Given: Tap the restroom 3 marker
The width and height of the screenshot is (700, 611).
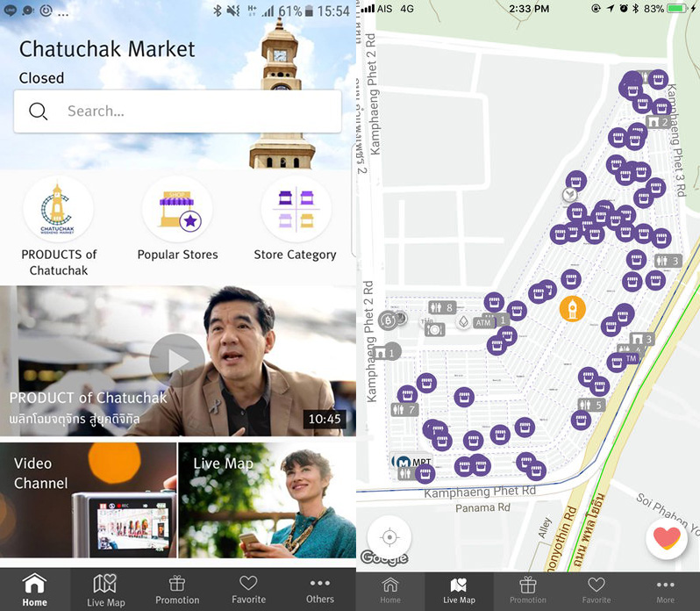Looking at the screenshot, I should pos(668,261).
